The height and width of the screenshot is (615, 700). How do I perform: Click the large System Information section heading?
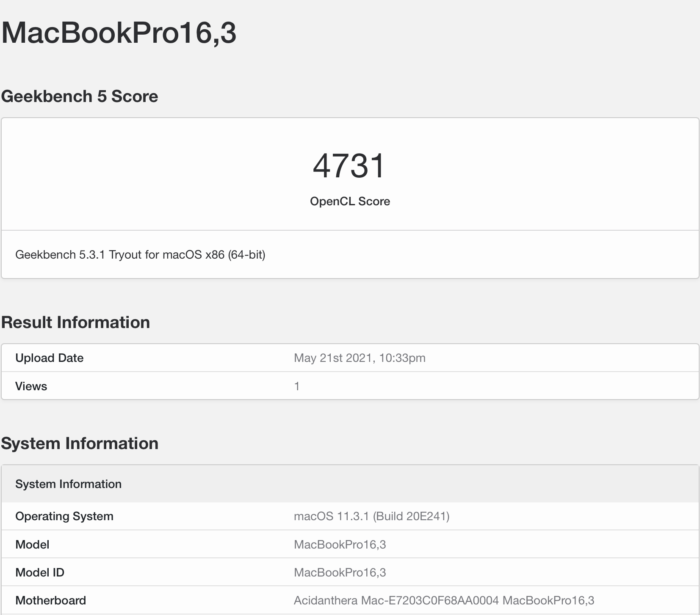click(x=80, y=444)
